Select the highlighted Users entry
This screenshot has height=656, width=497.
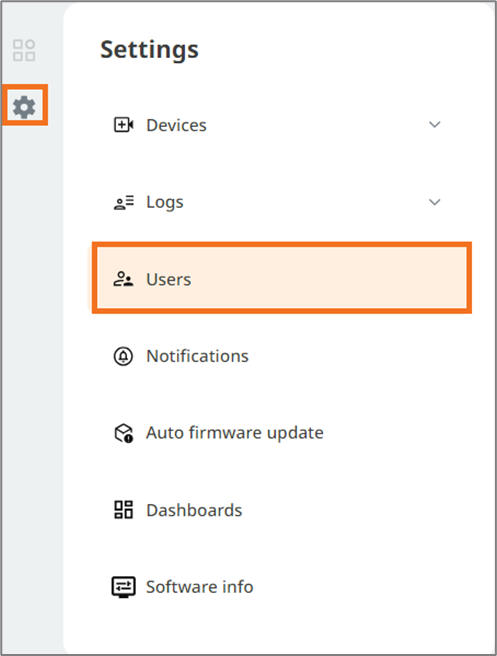(282, 278)
